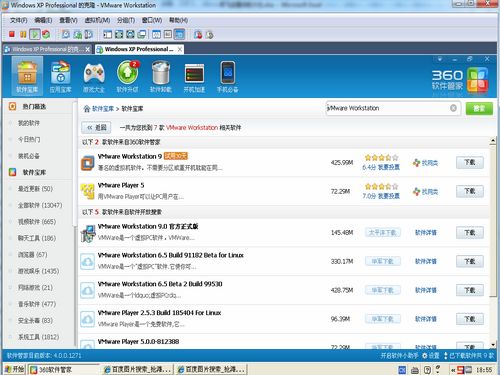
Task: Click 下载 for Workstation 6.5 Build 91182 Beta
Action: coord(470,261)
